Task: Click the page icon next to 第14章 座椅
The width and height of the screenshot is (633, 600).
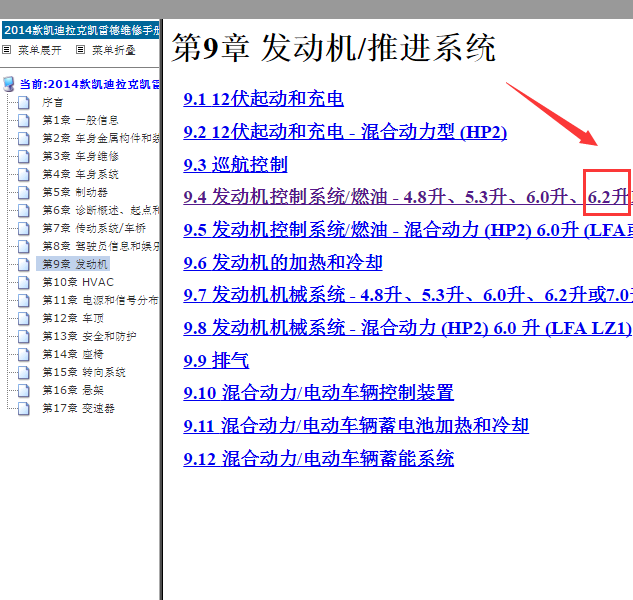Action: tap(24, 355)
